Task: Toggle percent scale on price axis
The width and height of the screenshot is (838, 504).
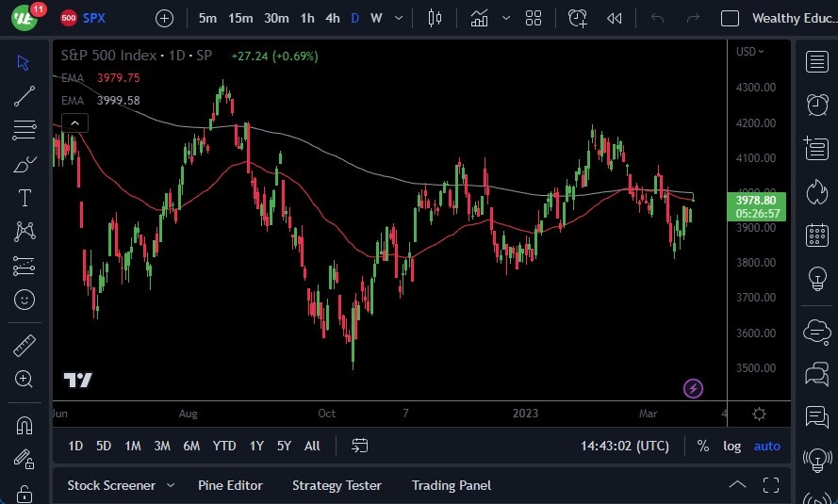Action: pyautogui.click(x=702, y=446)
